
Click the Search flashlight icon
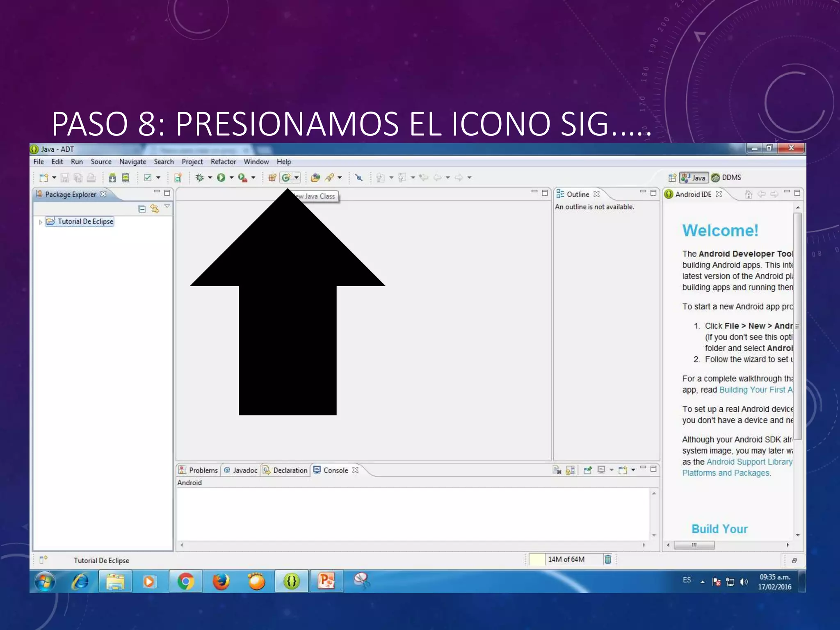coord(330,178)
